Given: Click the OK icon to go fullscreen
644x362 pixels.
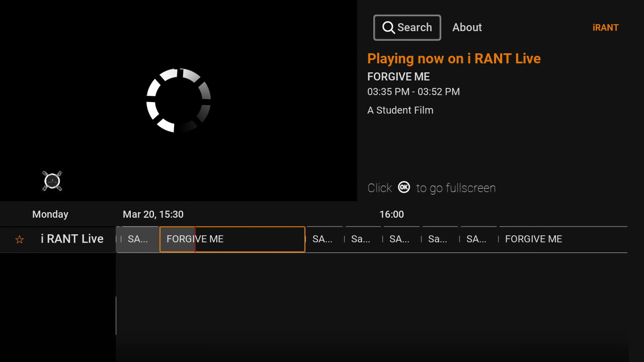Looking at the screenshot, I should [x=404, y=187].
